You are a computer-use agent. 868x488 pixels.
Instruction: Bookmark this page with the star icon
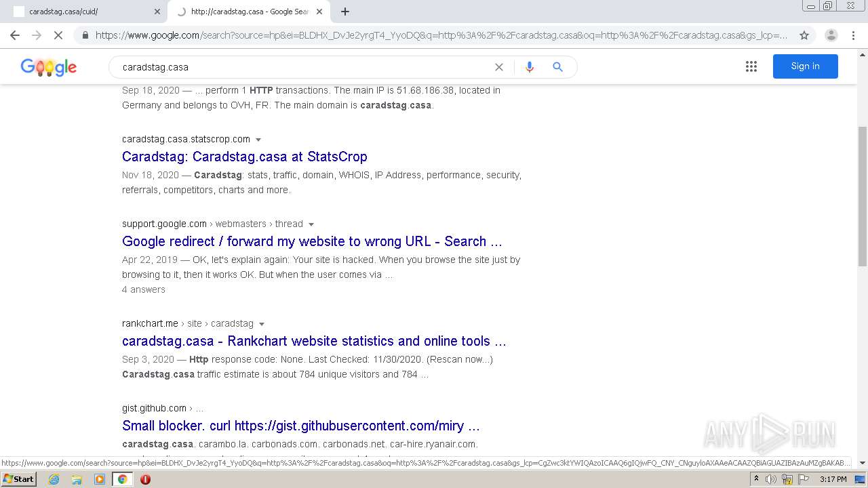coord(804,35)
